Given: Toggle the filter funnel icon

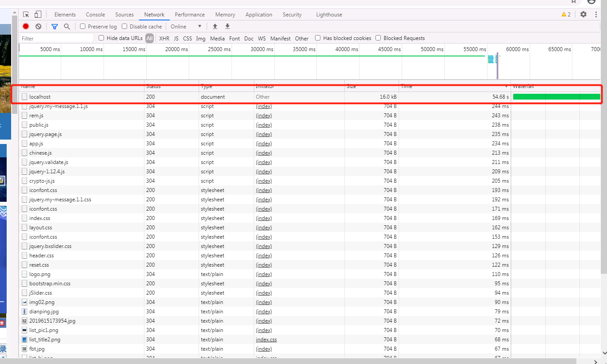Looking at the screenshot, I should pos(55,27).
